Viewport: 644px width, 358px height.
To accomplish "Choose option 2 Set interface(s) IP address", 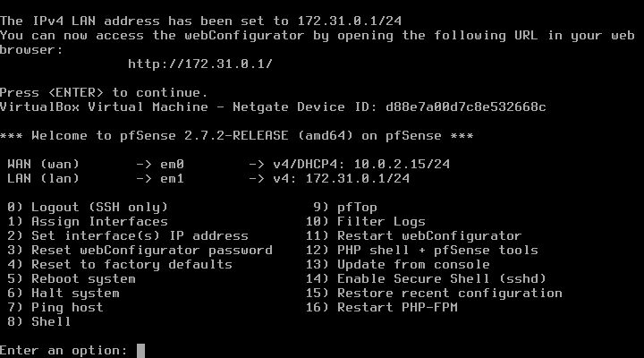I will pyautogui.click(x=128, y=236).
